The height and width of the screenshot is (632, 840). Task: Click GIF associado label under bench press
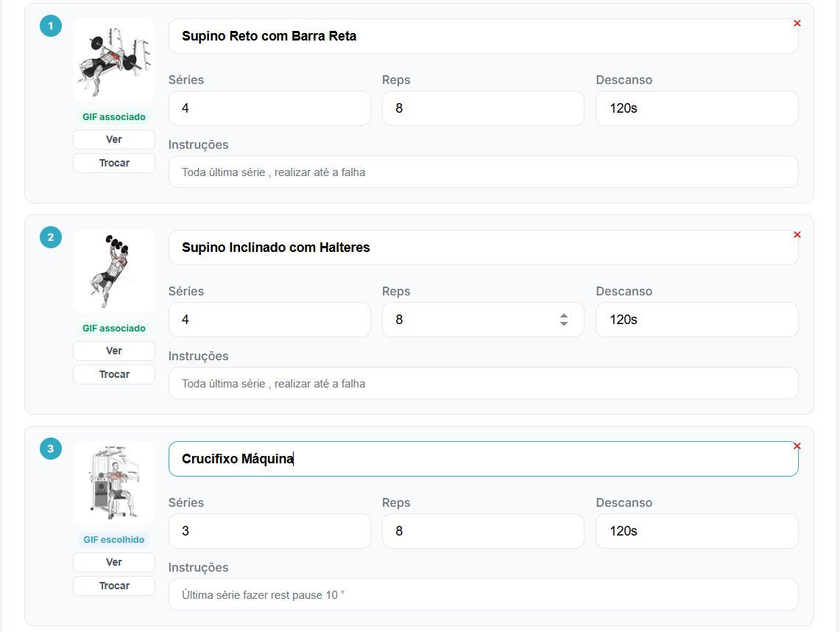(x=114, y=117)
